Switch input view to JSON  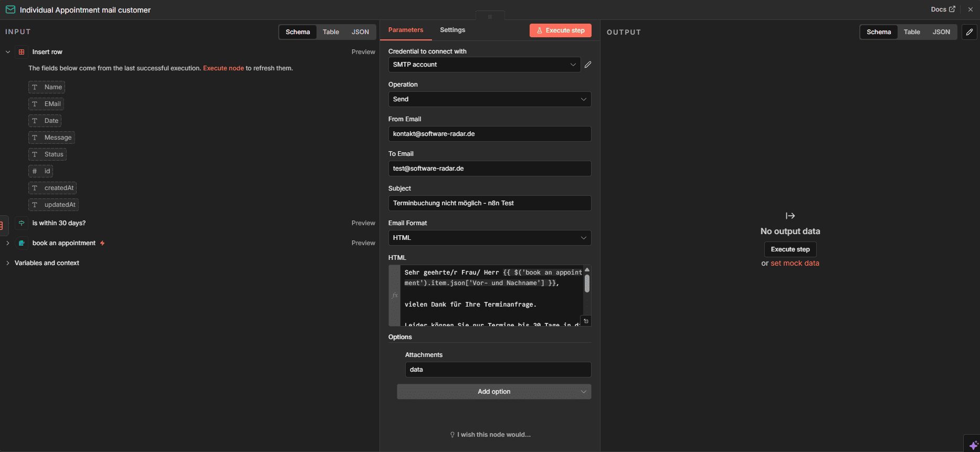click(x=360, y=32)
